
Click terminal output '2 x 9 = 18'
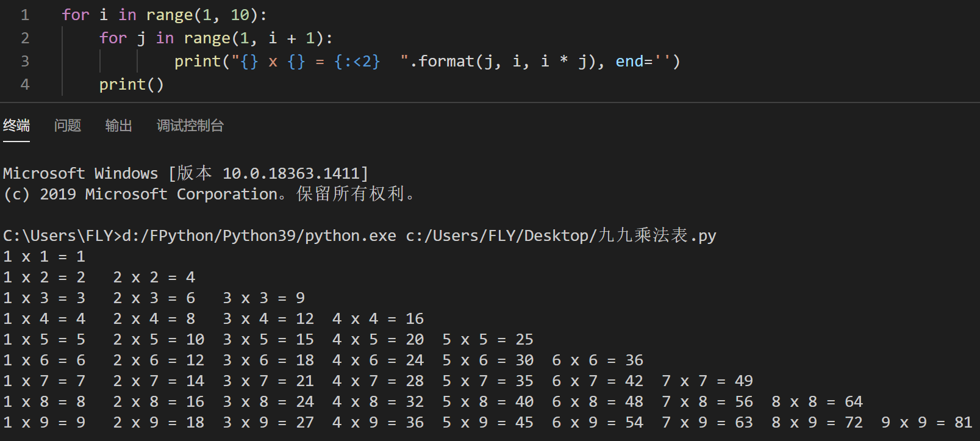159,422
